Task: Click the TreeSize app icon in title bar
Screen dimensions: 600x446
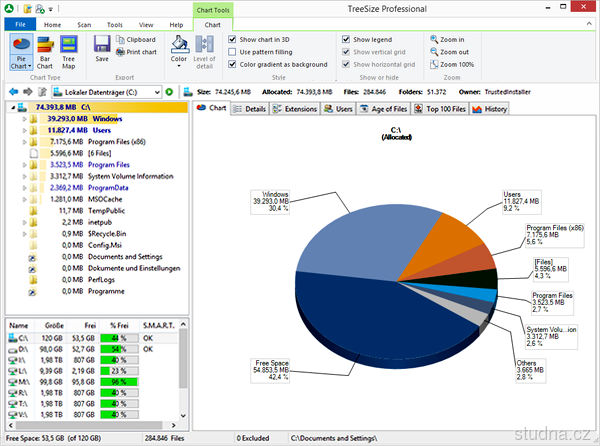Action: click(x=9, y=8)
